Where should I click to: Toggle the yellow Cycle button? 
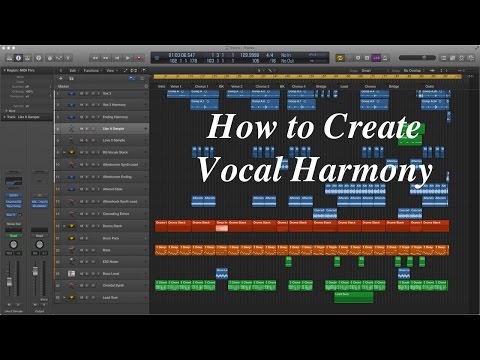click(x=340, y=58)
